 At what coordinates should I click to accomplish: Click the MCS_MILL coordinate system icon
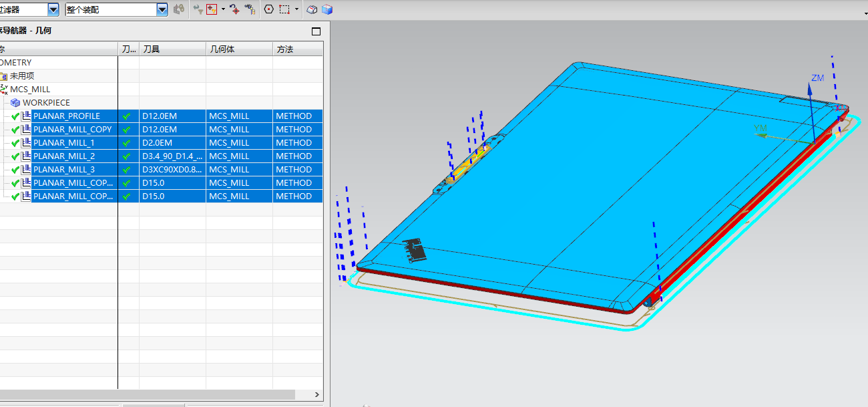[4, 89]
